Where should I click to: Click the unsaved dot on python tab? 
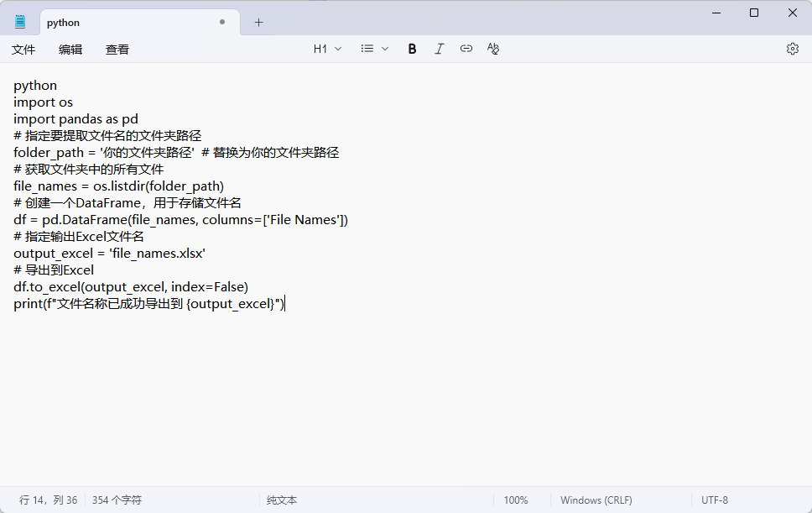tap(222, 22)
